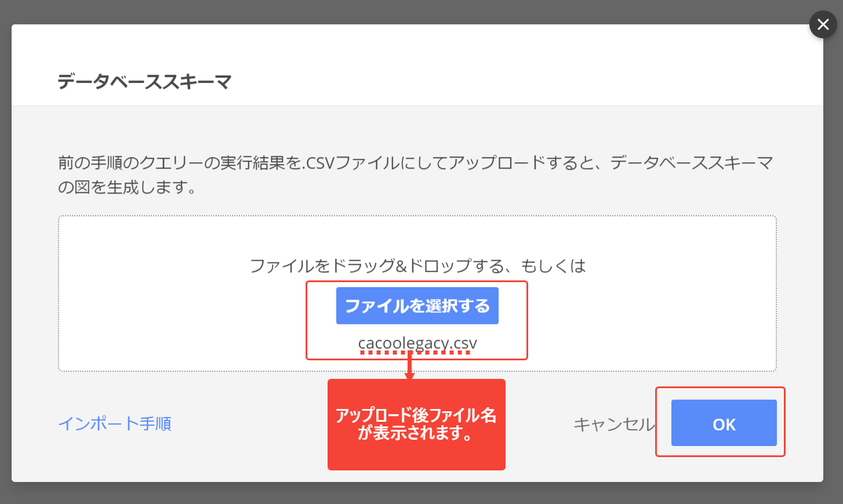
Task: Close the dialog with the X icon
Action: 823,24
